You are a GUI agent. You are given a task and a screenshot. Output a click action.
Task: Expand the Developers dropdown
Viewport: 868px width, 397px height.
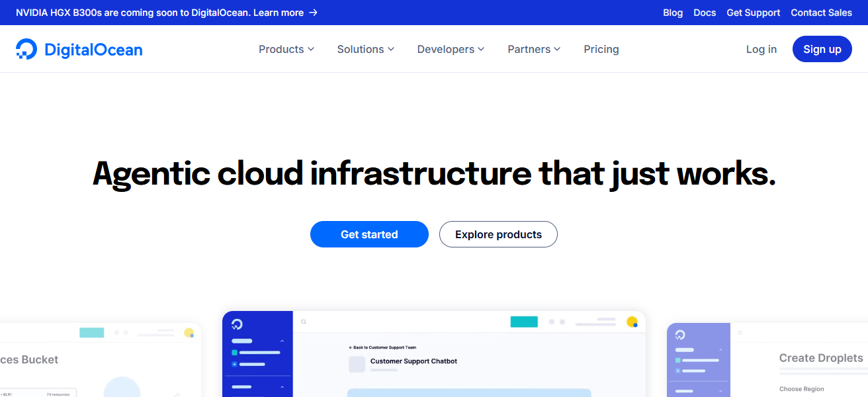pyautogui.click(x=451, y=49)
